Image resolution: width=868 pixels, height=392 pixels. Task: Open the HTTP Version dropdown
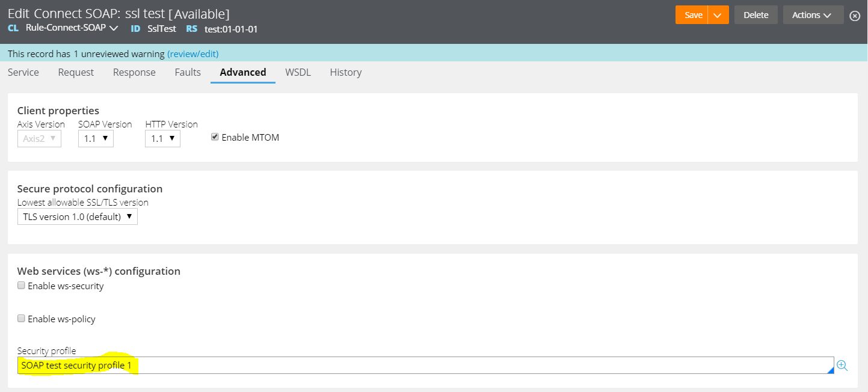[x=162, y=138]
